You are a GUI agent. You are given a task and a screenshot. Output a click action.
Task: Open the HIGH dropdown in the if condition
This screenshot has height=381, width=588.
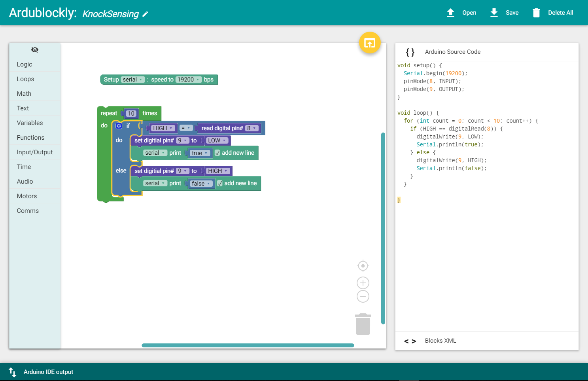pos(163,128)
